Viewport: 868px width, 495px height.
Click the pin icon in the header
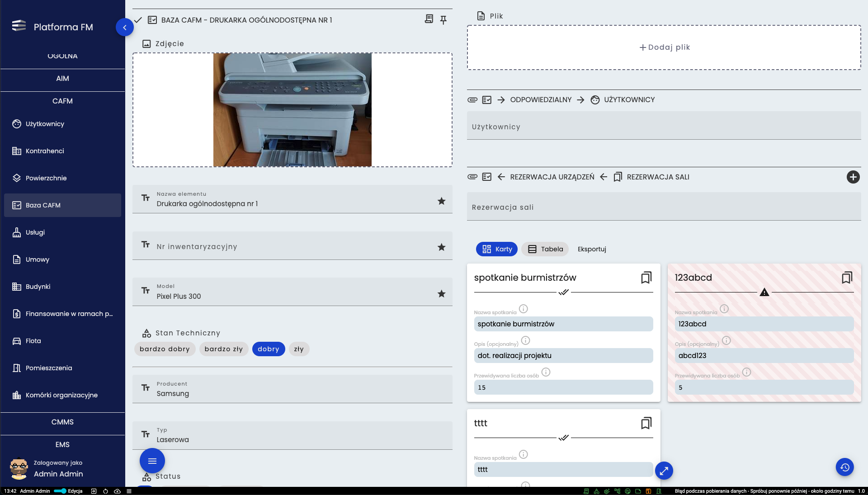pyautogui.click(x=443, y=19)
